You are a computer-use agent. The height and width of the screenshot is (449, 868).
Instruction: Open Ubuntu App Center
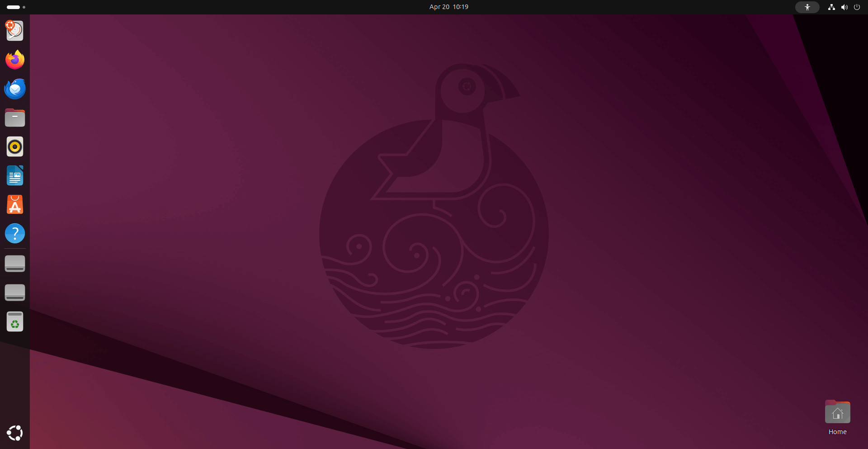pyautogui.click(x=15, y=204)
